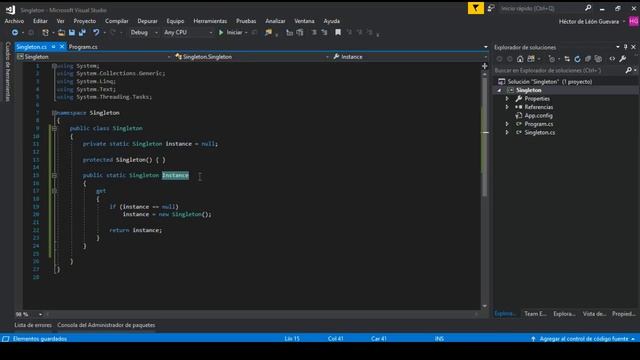Image resolution: width=640 pixels, height=360 pixels.
Task: Click the view code icon in Solution Explorer
Action: click(x=612, y=59)
